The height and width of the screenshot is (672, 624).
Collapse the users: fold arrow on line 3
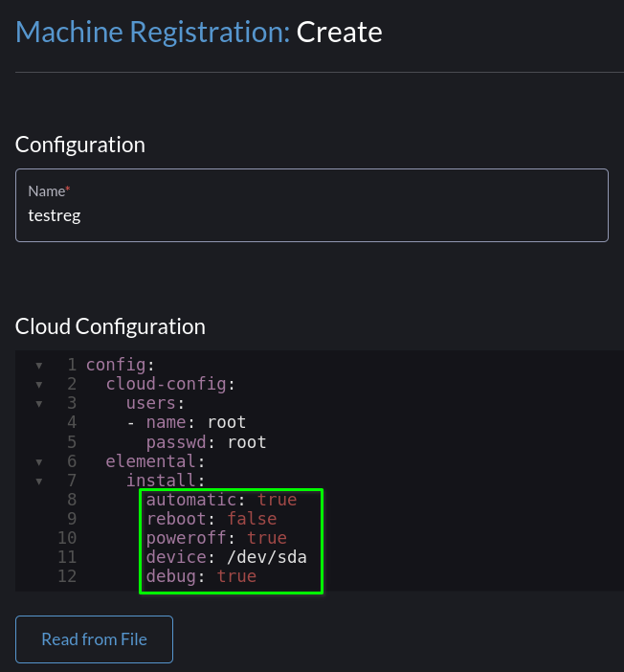coord(39,404)
